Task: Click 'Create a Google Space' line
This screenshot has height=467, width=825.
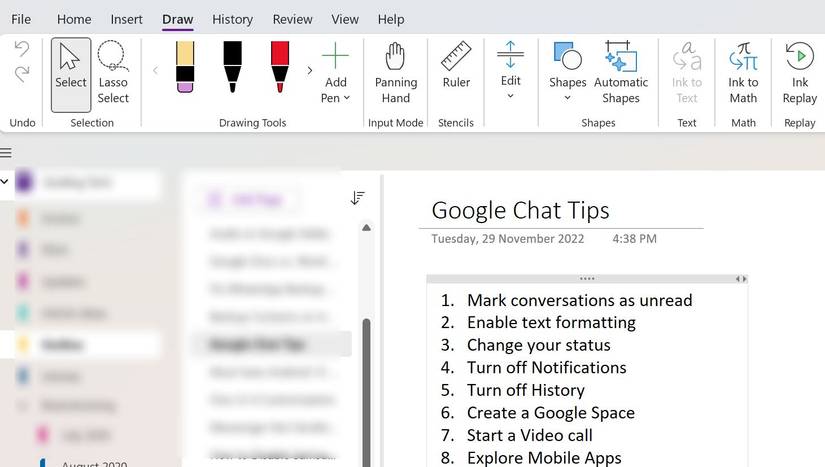Action: pyautogui.click(x=551, y=413)
